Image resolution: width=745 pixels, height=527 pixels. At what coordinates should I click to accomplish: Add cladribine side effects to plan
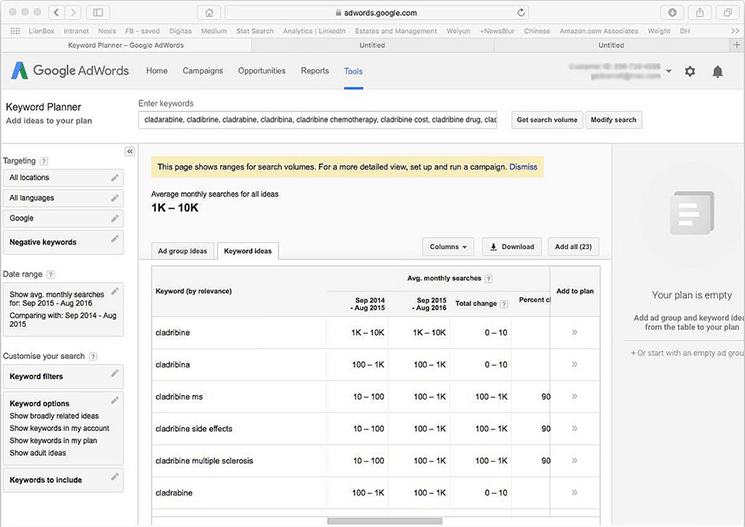574,429
